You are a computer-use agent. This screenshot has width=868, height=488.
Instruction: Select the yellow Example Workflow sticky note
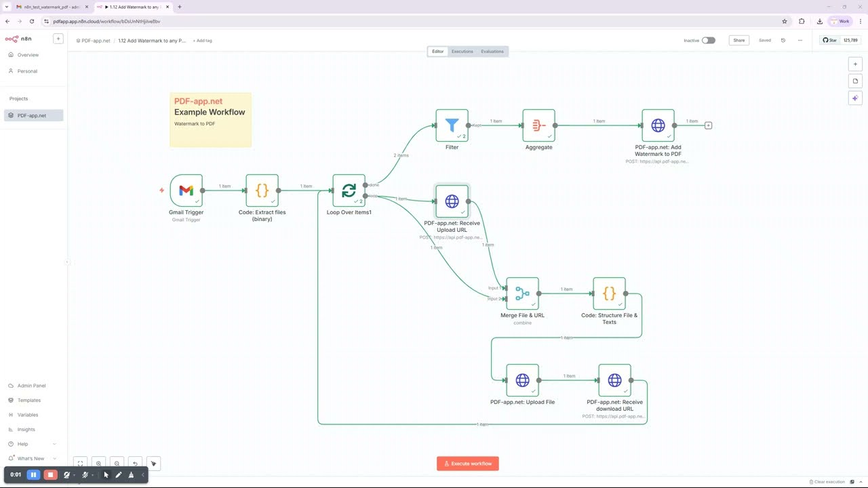(210, 120)
